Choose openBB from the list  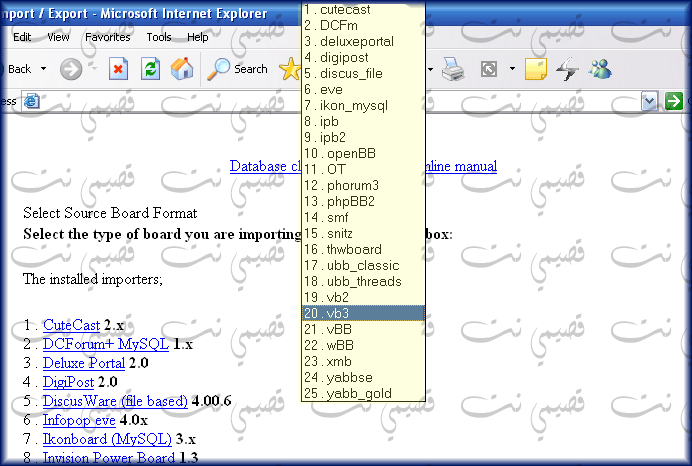click(x=363, y=153)
